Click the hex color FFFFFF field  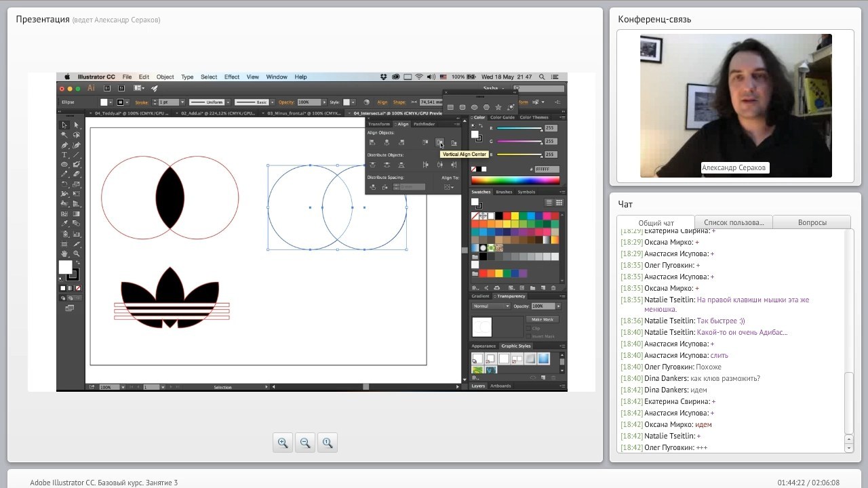point(547,169)
